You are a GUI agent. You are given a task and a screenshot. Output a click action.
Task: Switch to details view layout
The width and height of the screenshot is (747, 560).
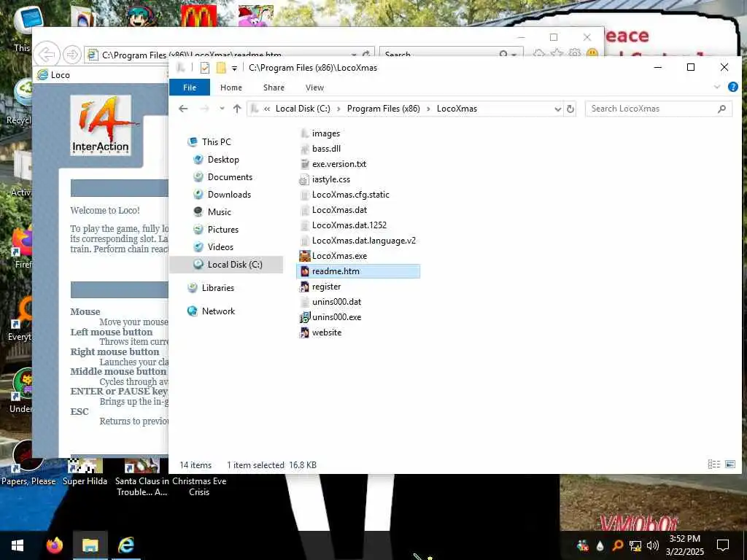[x=713, y=464]
